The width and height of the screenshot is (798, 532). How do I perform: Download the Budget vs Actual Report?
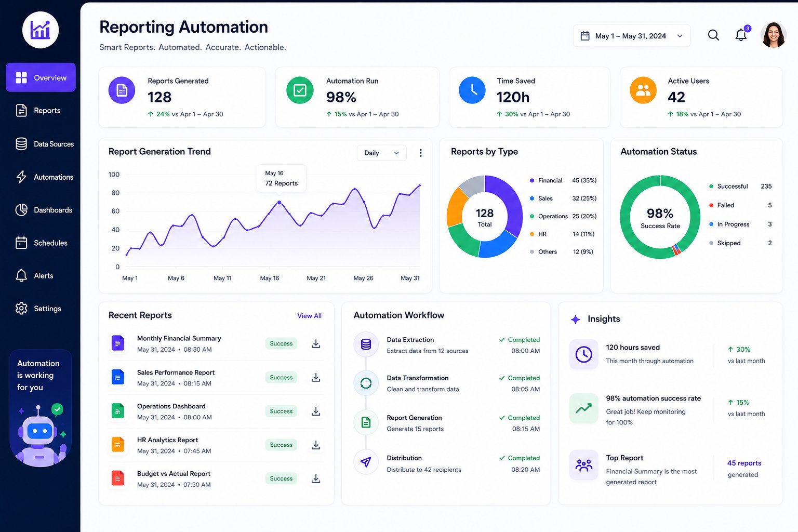315,478
